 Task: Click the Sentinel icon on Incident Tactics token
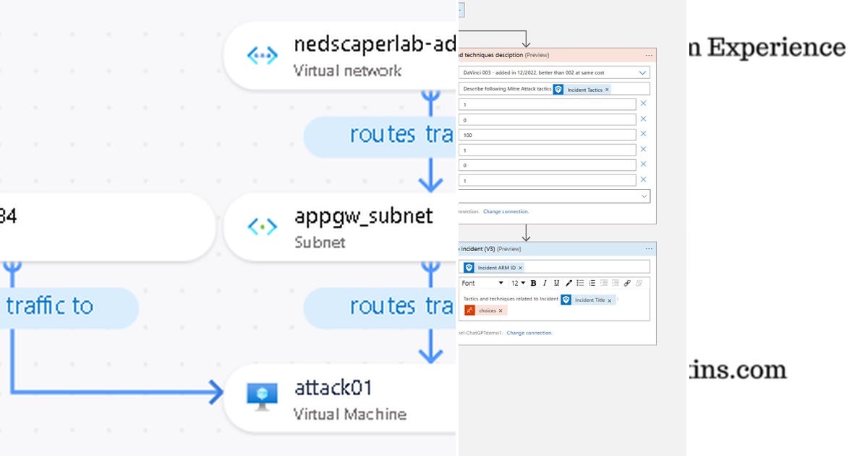click(558, 89)
